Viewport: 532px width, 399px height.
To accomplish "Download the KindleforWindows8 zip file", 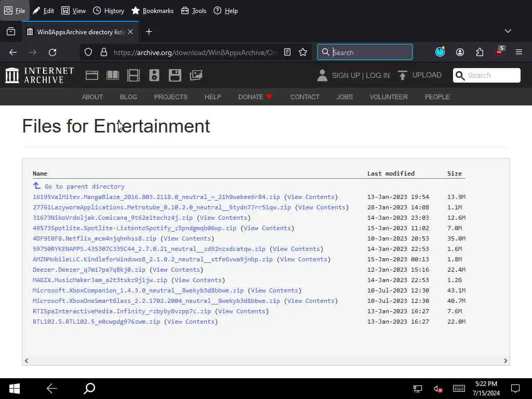I will pos(153,259).
